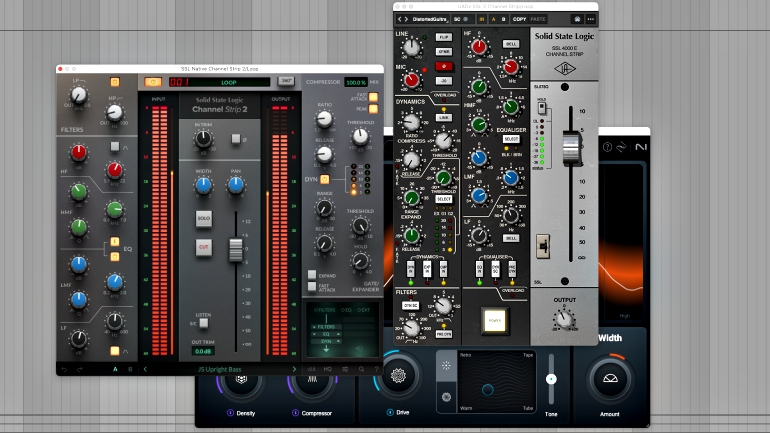Image resolution: width=770 pixels, height=433 pixels.
Task: Toggle the LF bell shape button
Action: coord(115,351)
